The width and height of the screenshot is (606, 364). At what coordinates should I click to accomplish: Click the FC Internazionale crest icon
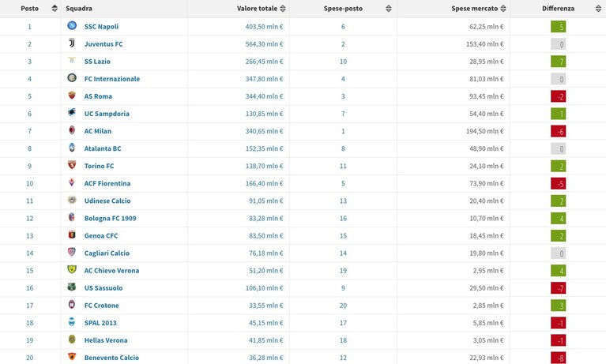coord(72,77)
